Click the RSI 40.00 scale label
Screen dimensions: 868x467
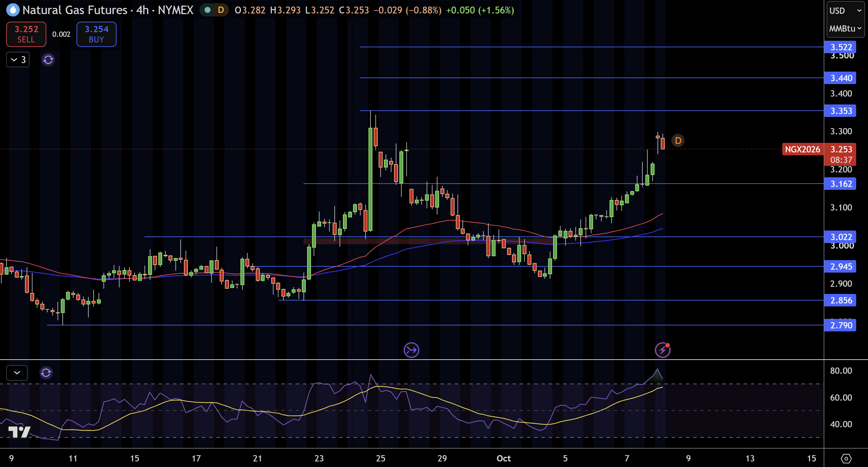pyautogui.click(x=841, y=425)
